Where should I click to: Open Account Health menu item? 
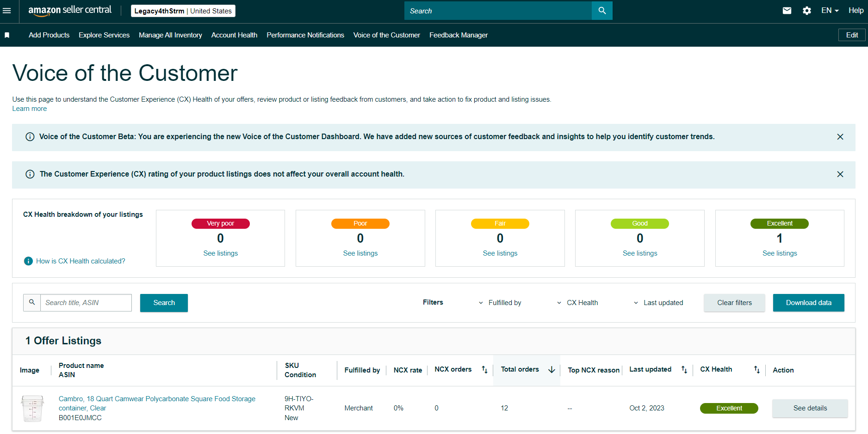(x=234, y=35)
